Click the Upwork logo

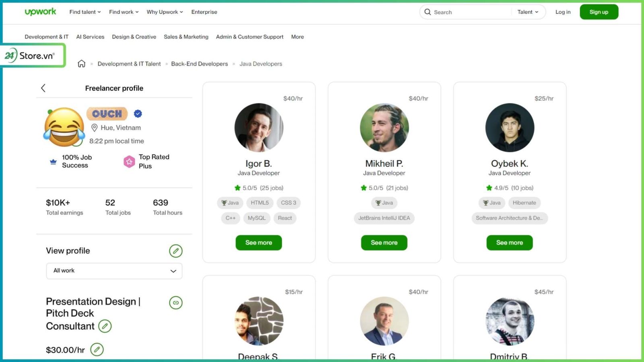click(40, 12)
